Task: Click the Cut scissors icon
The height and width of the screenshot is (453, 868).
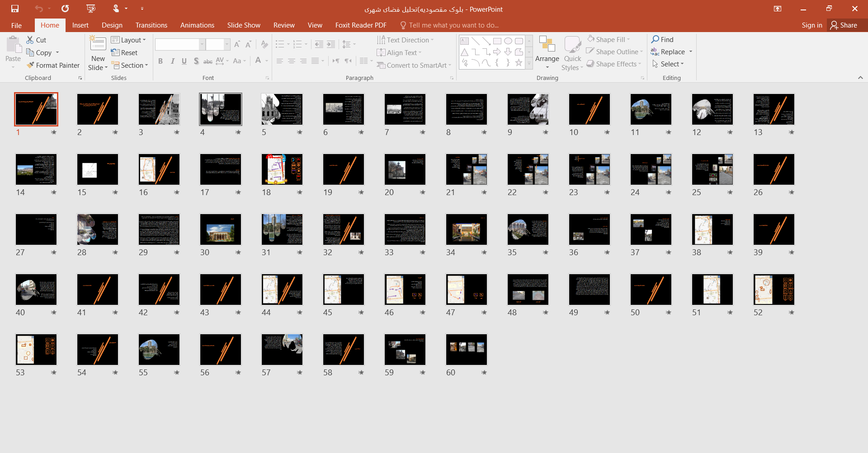Action: pyautogui.click(x=30, y=40)
